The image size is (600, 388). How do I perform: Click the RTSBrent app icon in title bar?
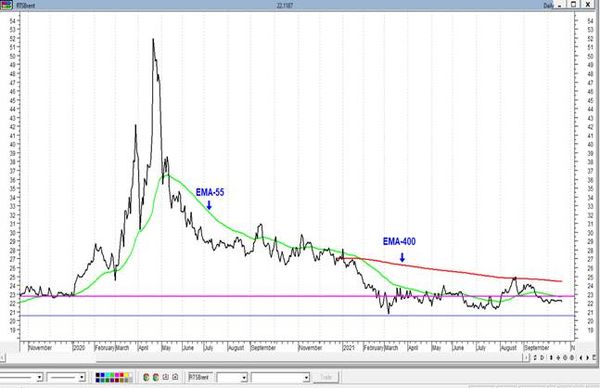pos(6,5)
